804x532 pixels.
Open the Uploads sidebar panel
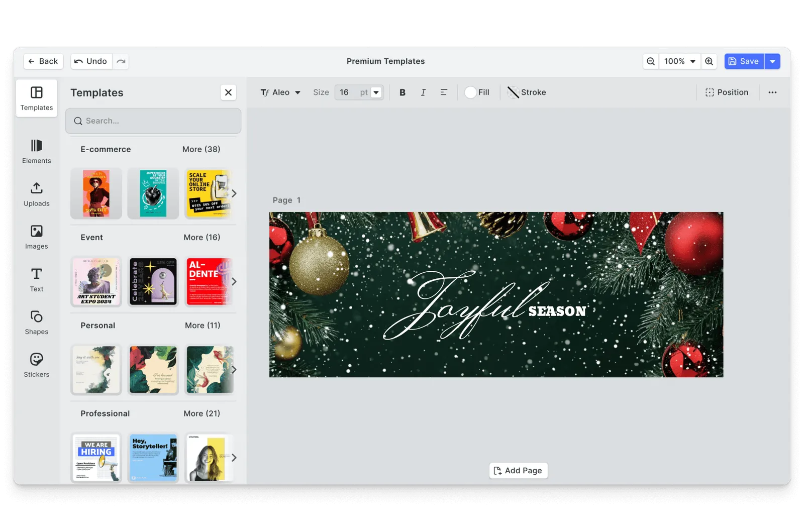point(36,194)
